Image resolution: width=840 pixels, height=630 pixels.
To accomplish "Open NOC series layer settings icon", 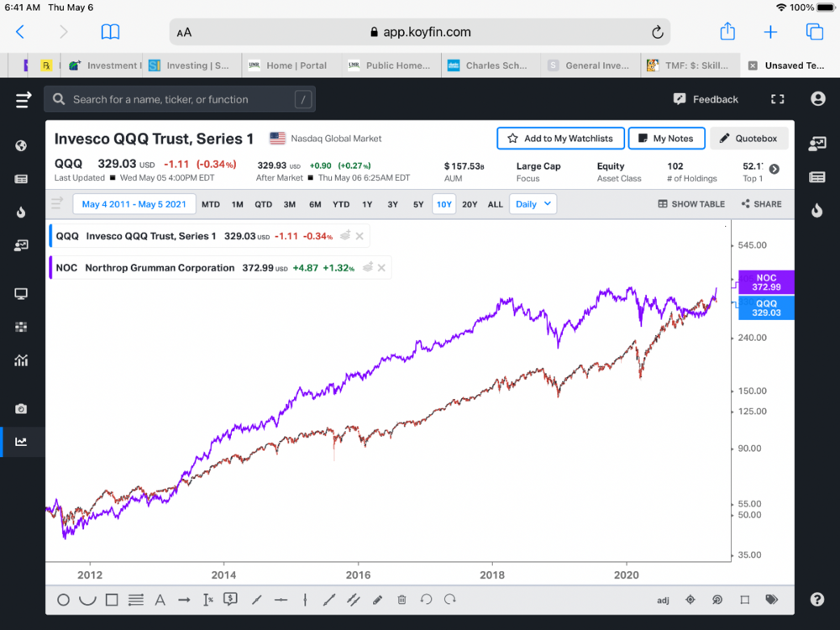I will pyautogui.click(x=368, y=267).
